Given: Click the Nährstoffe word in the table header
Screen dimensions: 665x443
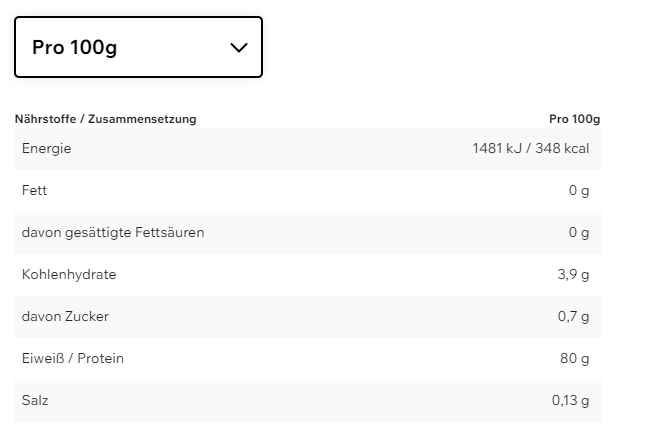Looking at the screenshot, I should [46, 119].
